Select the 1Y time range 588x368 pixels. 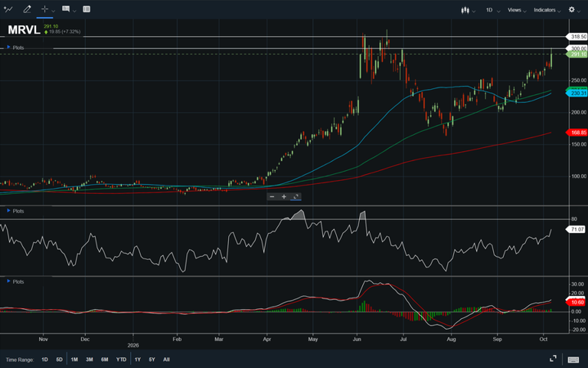[x=138, y=360]
